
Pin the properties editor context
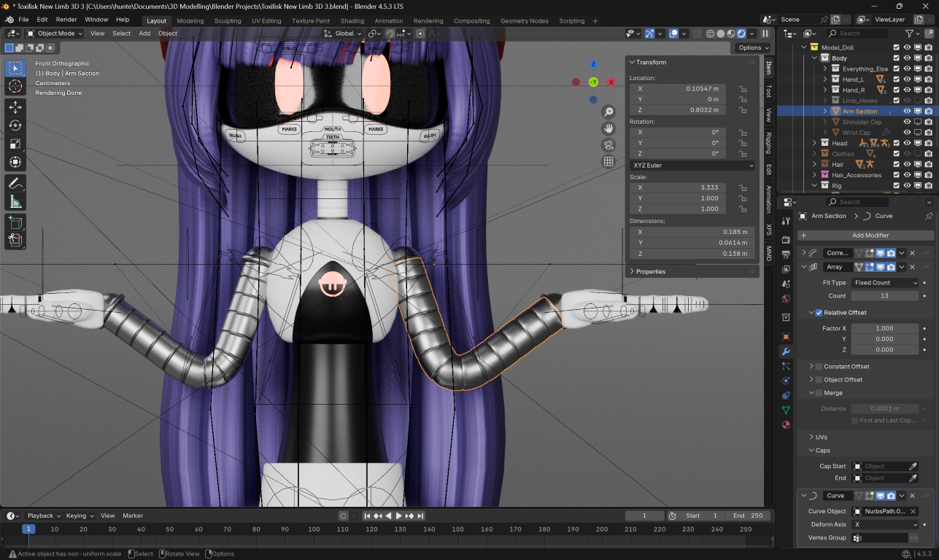point(929,216)
